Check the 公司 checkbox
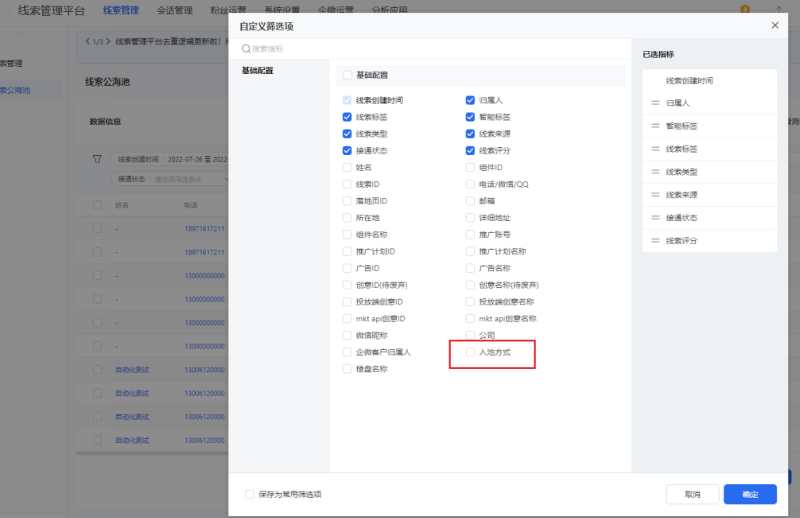Image resolution: width=800 pixels, height=518 pixels. [470, 335]
